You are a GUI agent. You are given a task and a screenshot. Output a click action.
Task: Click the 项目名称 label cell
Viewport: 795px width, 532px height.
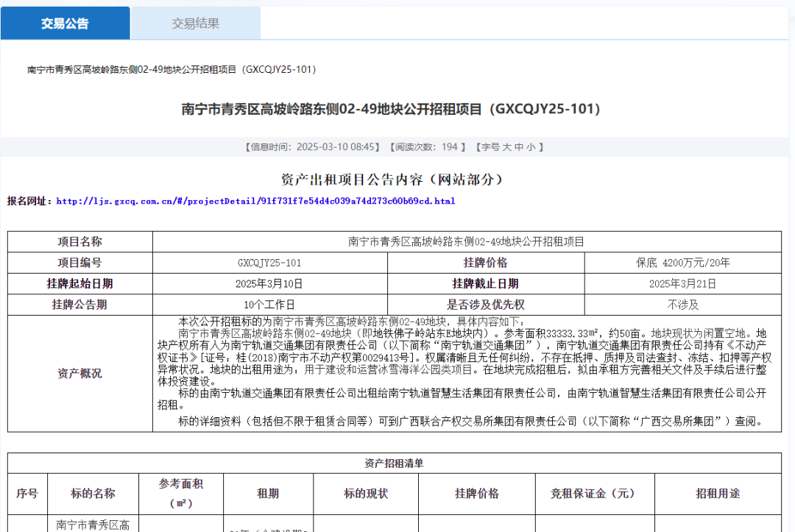tap(80, 241)
